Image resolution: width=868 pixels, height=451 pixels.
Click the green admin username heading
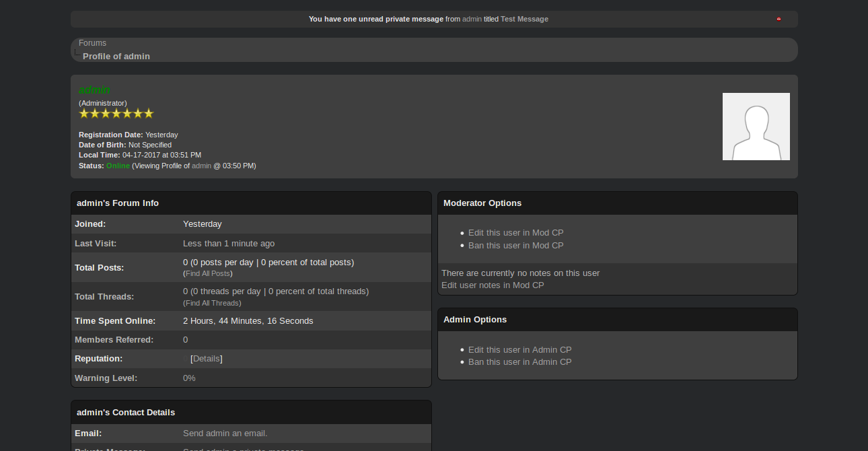point(94,90)
